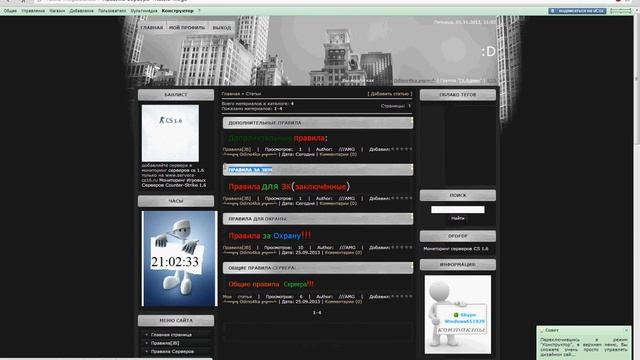Viewport: 640px width, 360px height.
Task: Click the ЧАСЫ block header
Action: [x=176, y=201]
